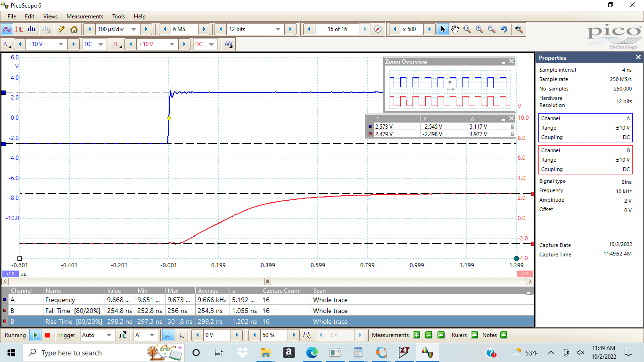Open the Help menu
The height and width of the screenshot is (362, 644).
(140, 16)
